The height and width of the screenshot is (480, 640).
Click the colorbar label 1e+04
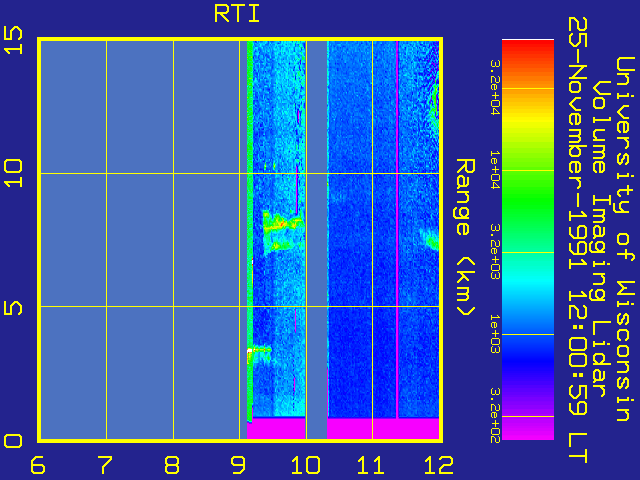point(495,170)
